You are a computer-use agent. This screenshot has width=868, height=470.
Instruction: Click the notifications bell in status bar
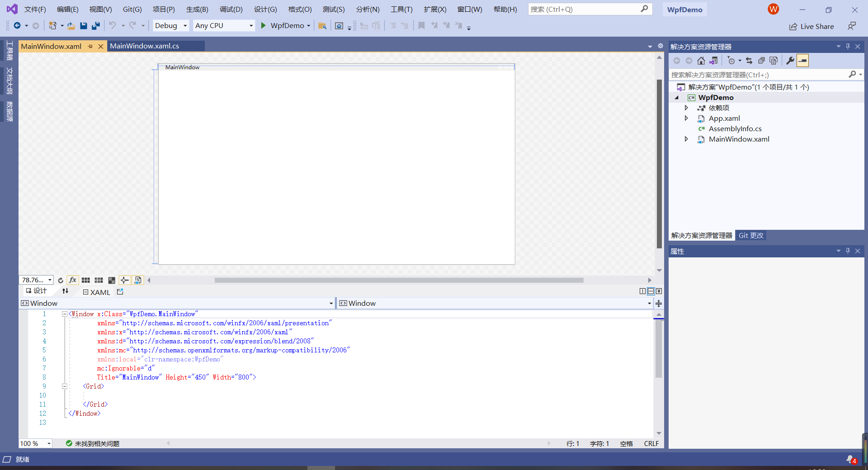click(851, 460)
